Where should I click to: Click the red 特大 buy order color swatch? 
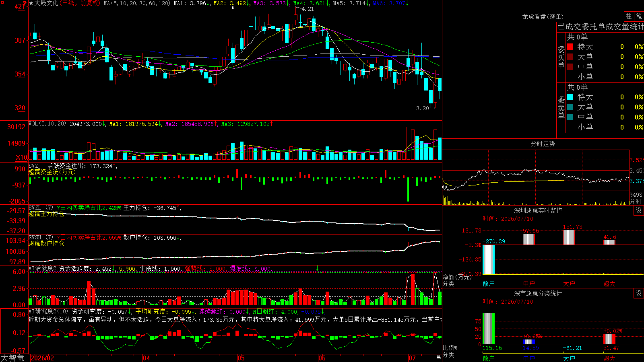tap(570, 47)
